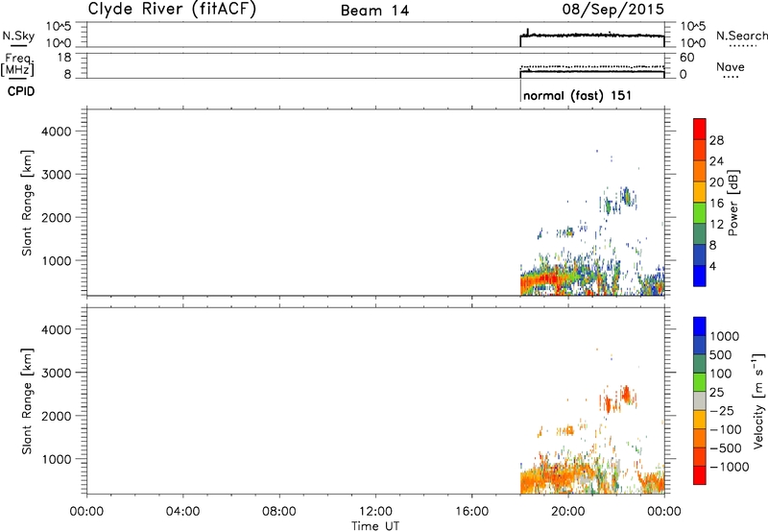Click the 'Nave' legend label

click(x=730, y=66)
